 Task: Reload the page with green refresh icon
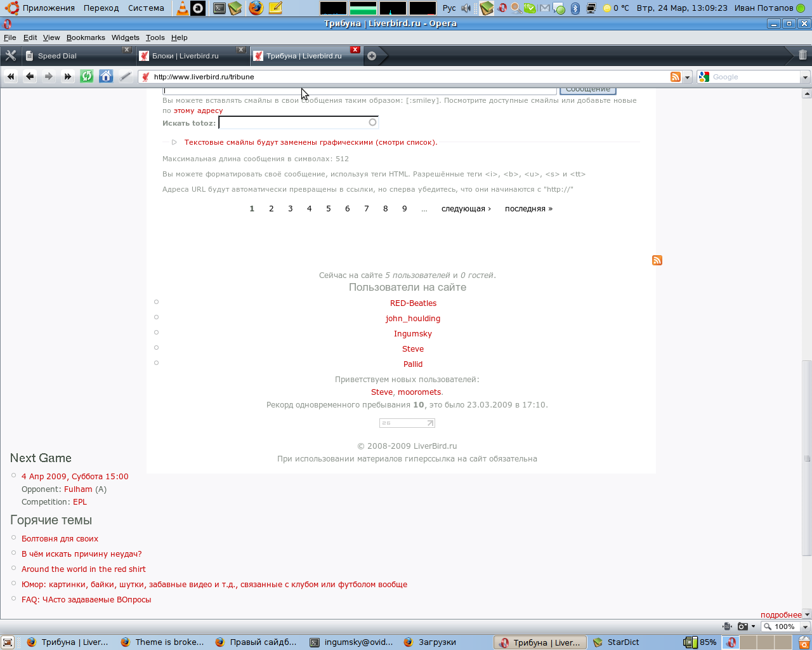coord(87,76)
